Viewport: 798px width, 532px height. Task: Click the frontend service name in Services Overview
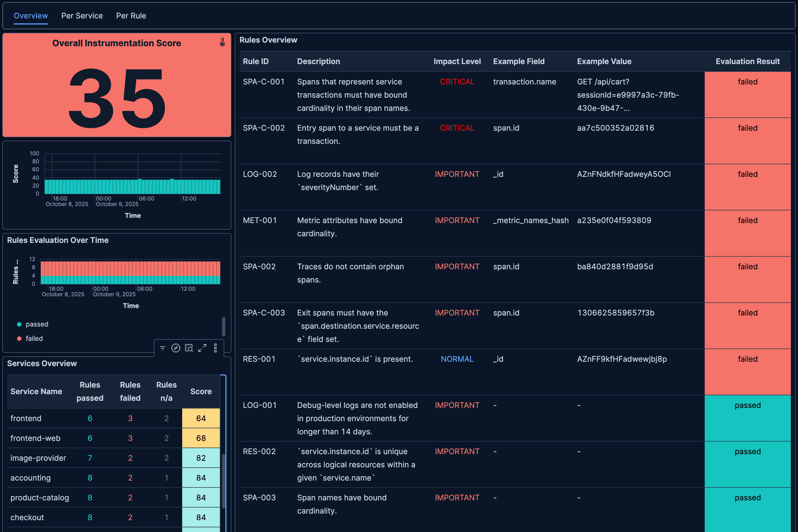coord(26,418)
